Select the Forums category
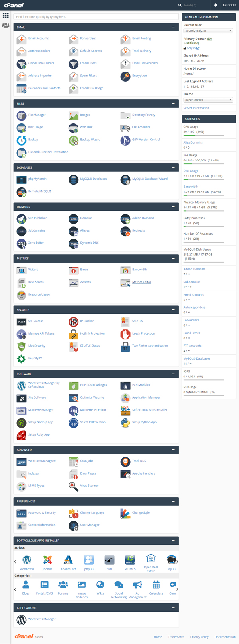 click(x=63, y=587)
